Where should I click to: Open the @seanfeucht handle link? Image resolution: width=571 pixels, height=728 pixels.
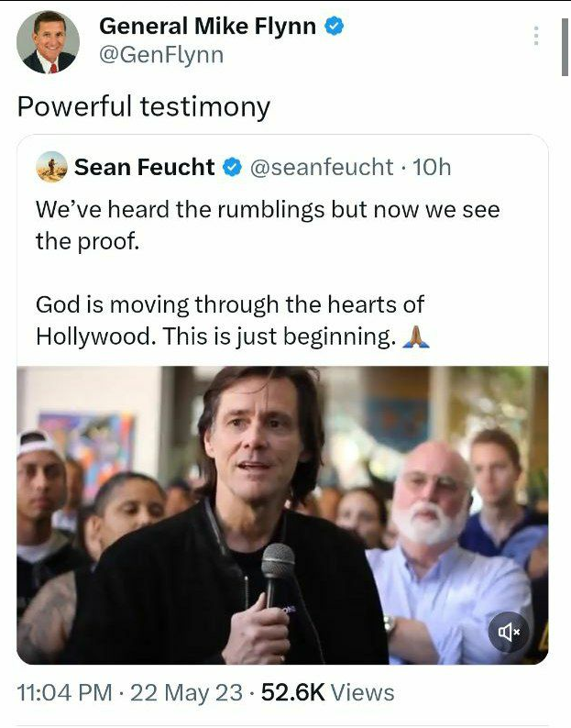pyautogui.click(x=322, y=167)
